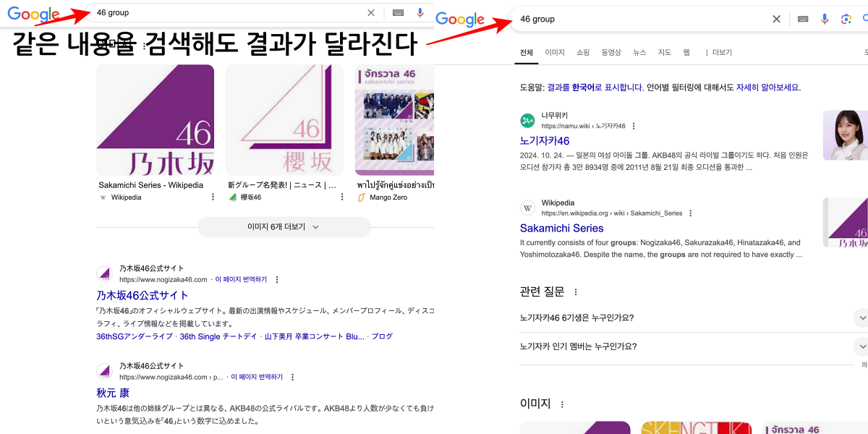Open the Nogizaka46 purple logo thumbnail
The width and height of the screenshot is (868, 434).
point(156,120)
